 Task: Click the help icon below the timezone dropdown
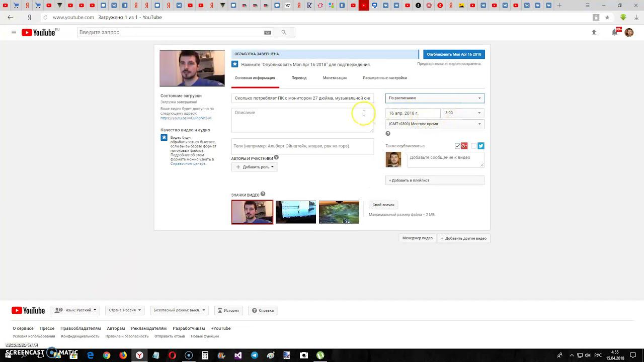pos(388,133)
